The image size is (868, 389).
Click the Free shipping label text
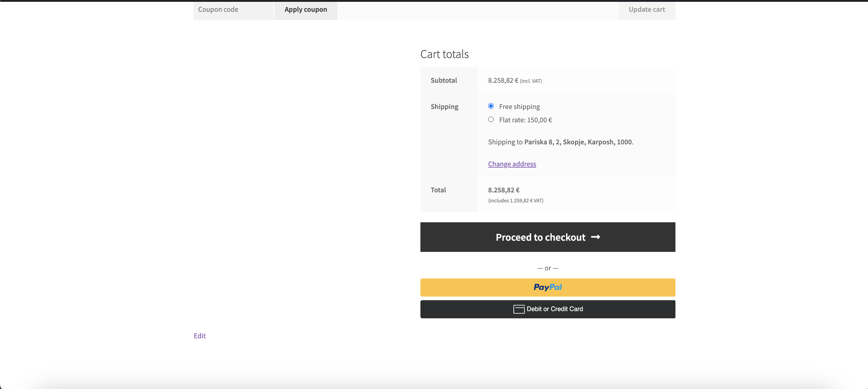point(519,107)
